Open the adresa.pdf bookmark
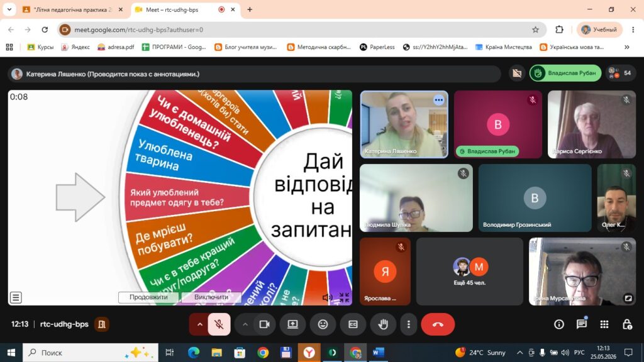Screen dimensions: 644x362 point(116,47)
